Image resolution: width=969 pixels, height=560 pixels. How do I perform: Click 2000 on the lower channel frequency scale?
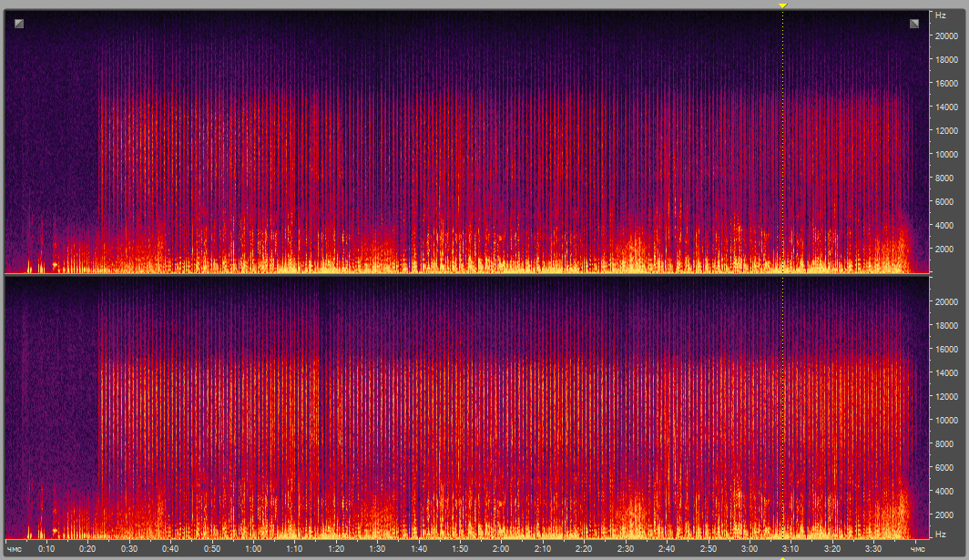coord(943,514)
